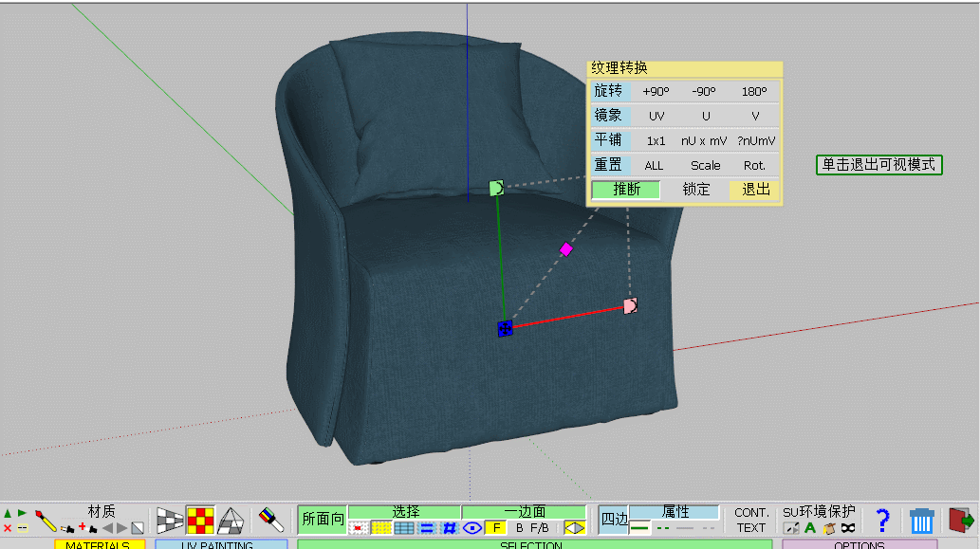Open the OPTIONS tab
This screenshot has height=549, width=980.
[x=859, y=544]
